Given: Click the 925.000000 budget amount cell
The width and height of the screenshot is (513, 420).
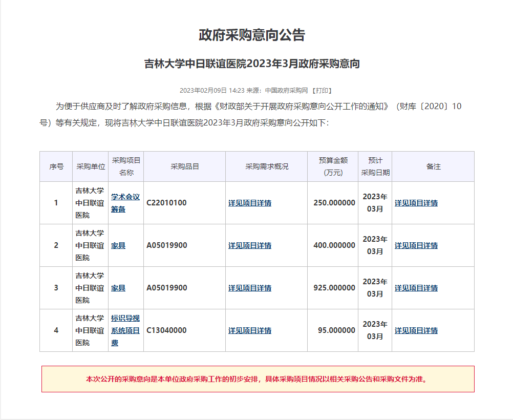Looking at the screenshot, I should 334,288.
